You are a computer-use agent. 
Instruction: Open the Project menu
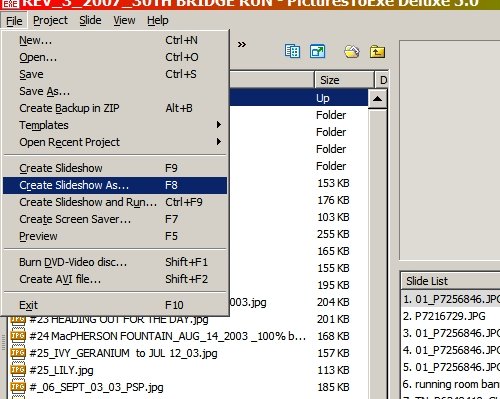pyautogui.click(x=50, y=21)
